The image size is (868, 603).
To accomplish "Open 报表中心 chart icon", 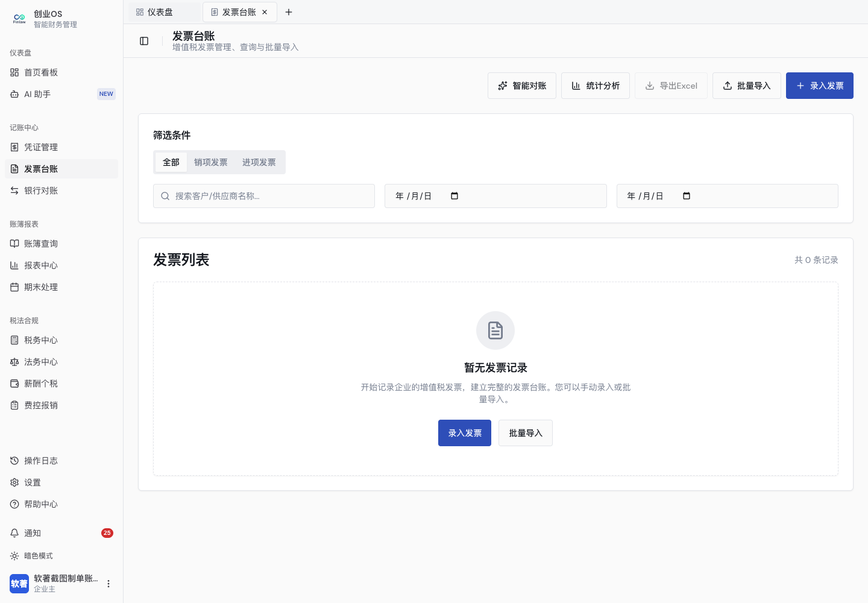I will pyautogui.click(x=14, y=265).
